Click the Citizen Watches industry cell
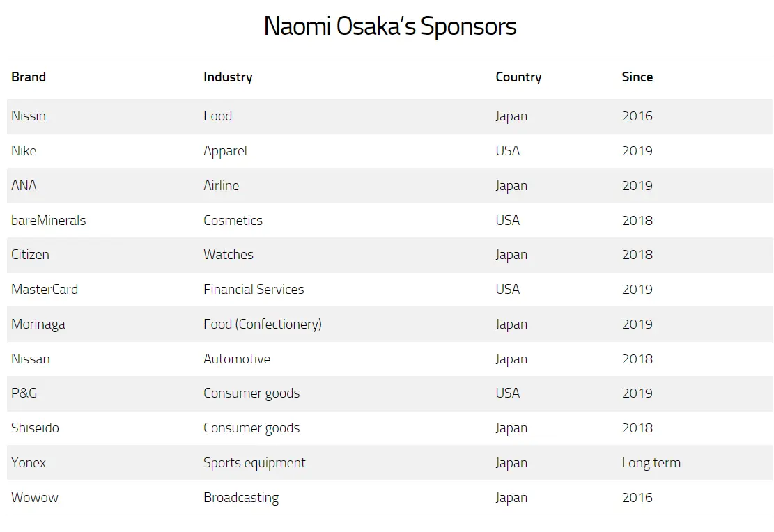The image size is (774, 532). 229,255
